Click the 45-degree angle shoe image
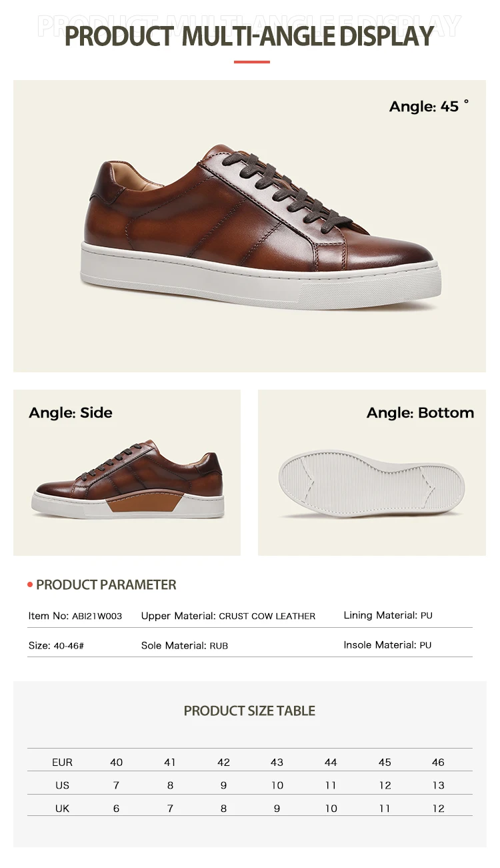 coord(262,226)
